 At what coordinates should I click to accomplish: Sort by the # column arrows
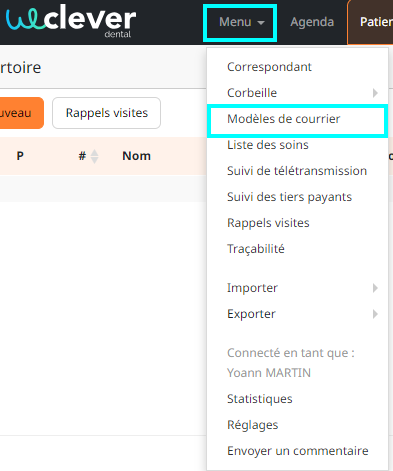click(x=95, y=156)
